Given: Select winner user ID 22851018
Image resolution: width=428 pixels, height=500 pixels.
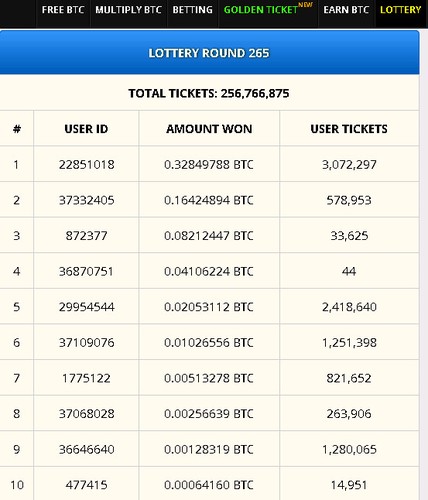Looking at the screenshot, I should (87, 165).
